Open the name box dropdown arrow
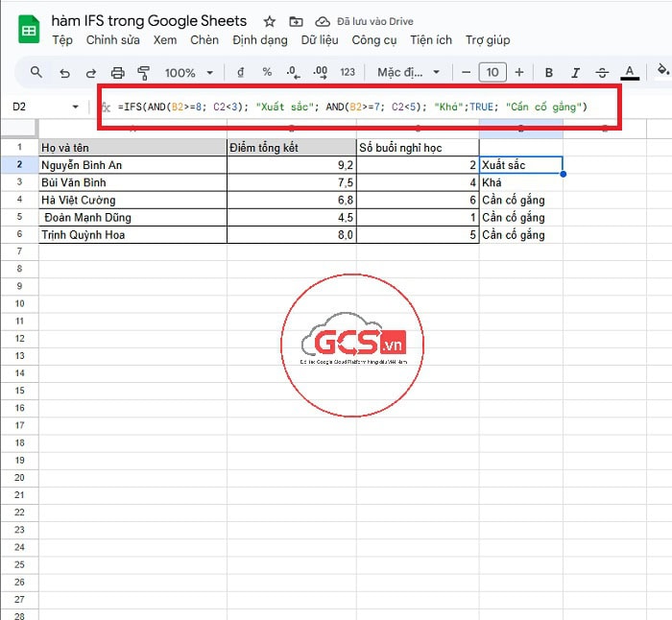672x620 pixels. tap(76, 107)
